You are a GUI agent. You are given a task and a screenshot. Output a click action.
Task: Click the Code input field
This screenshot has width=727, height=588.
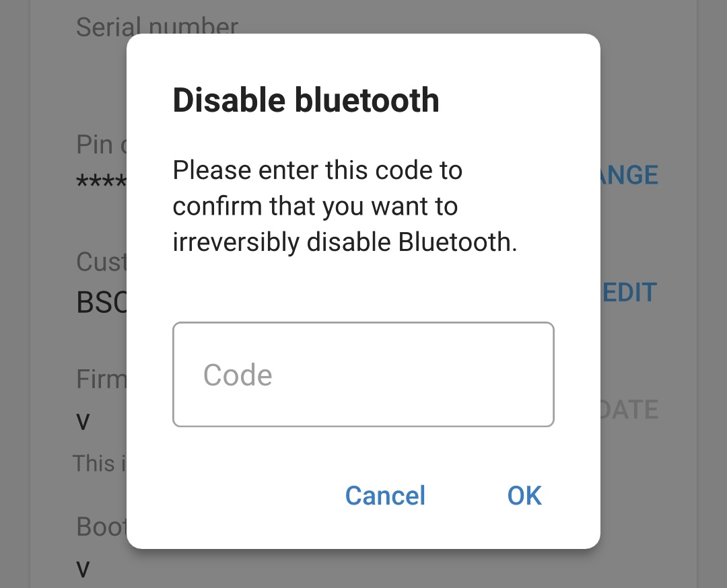pos(363,374)
